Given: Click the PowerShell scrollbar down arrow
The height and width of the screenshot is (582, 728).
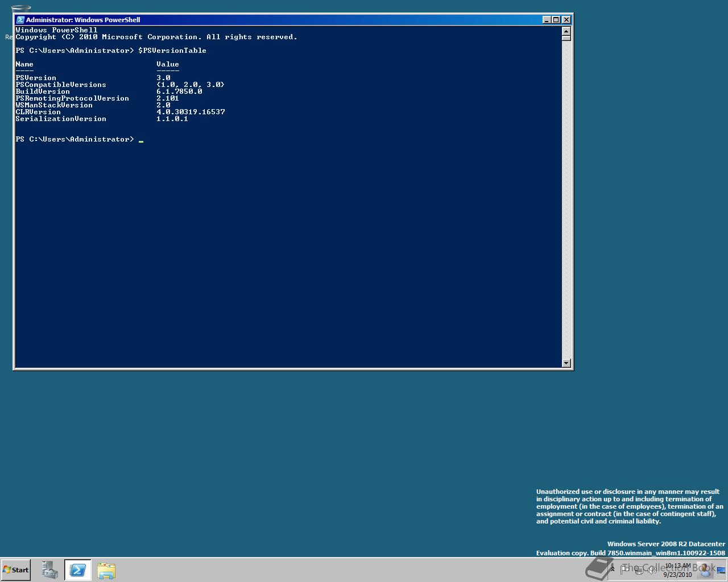Looking at the screenshot, I should click(566, 363).
